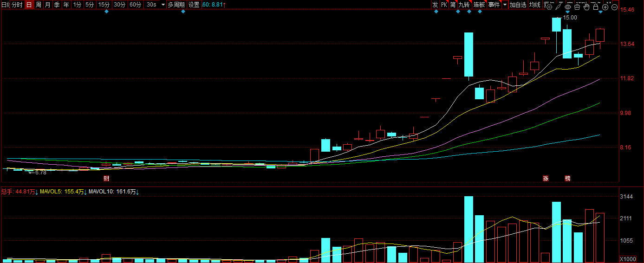This screenshot has height=263, width=644.
Task: Click the 6.78 low price label
Action: point(40,173)
